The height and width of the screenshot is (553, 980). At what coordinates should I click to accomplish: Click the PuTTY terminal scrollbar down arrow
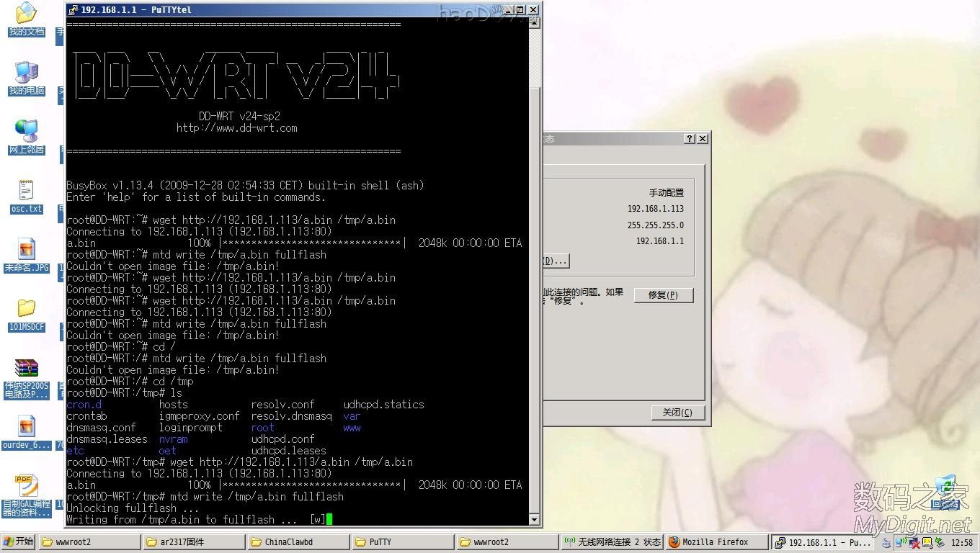pyautogui.click(x=534, y=519)
